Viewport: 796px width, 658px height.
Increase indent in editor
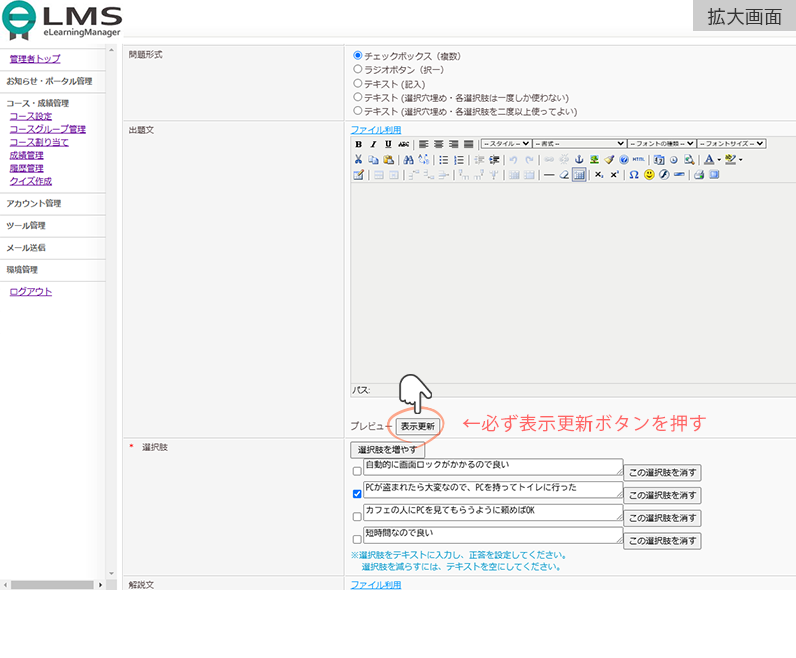click(x=494, y=159)
